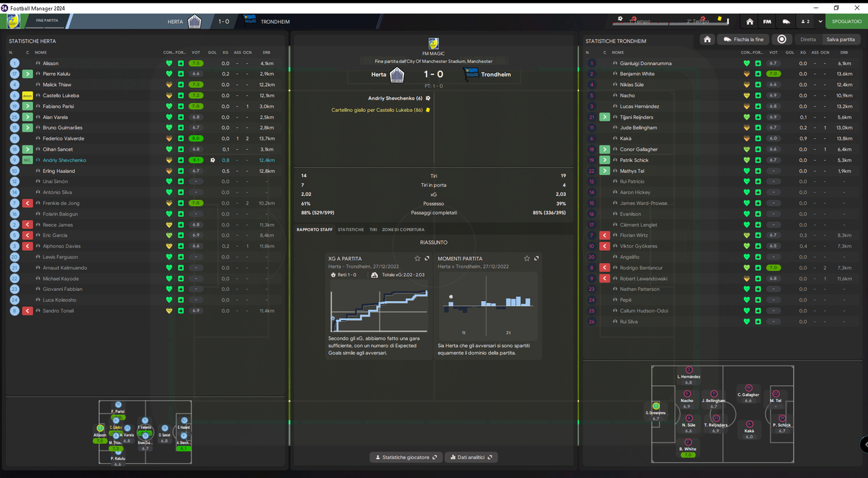Click the whistle icon in the top bar
This screenshot has height=478, width=868.
pos(786,22)
